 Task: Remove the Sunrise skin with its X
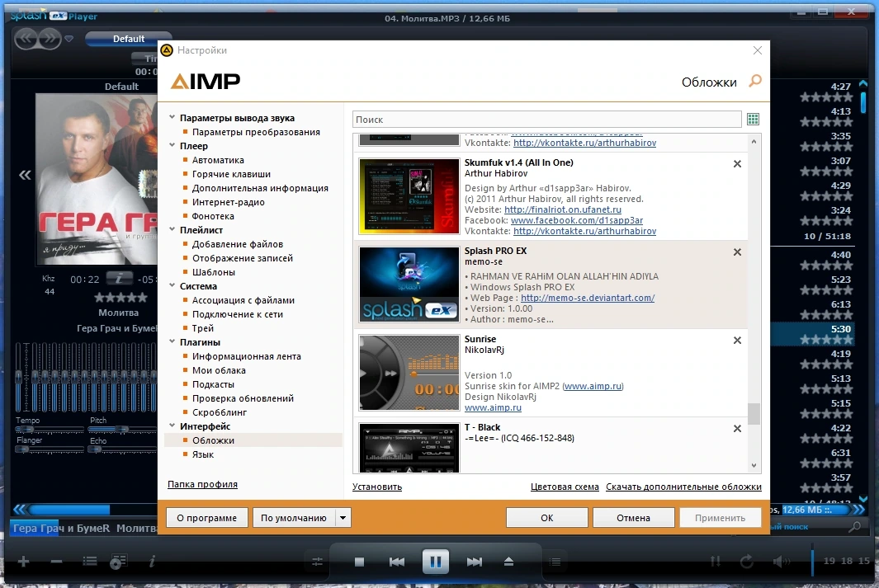(x=737, y=340)
